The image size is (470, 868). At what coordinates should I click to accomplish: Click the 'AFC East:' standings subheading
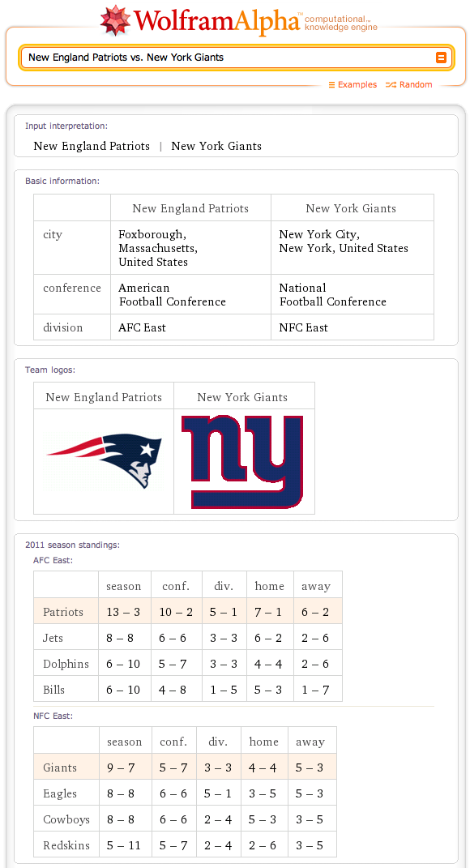[53, 560]
